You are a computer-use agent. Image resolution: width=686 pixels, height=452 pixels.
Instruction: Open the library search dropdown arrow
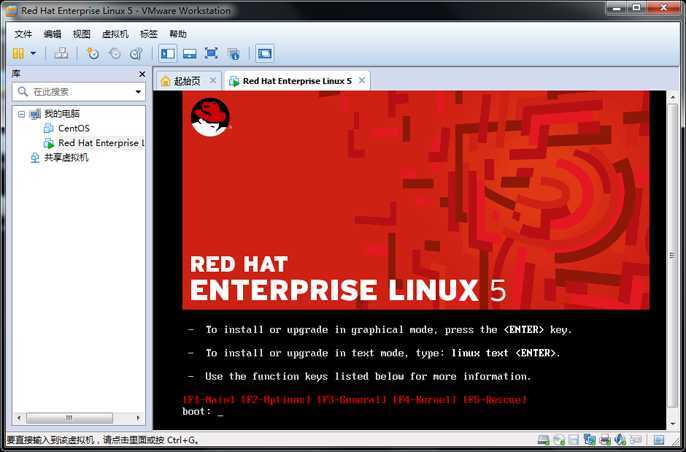click(x=138, y=92)
